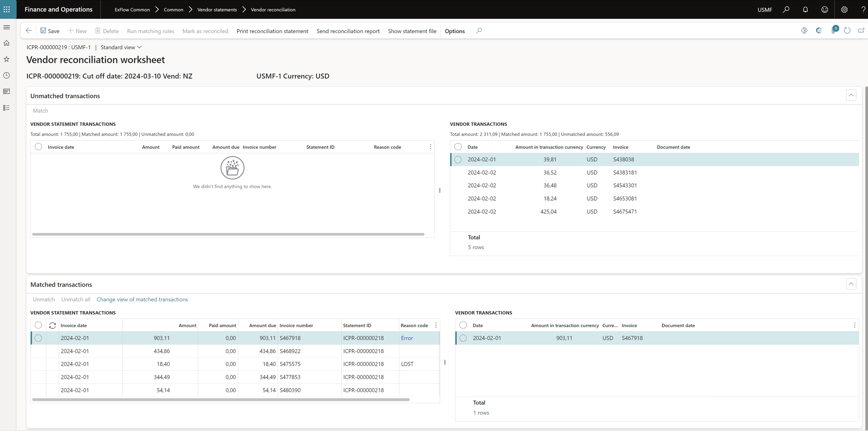Click the Send reconciliation report icon
Image resolution: width=868 pixels, height=431 pixels.
[348, 31]
